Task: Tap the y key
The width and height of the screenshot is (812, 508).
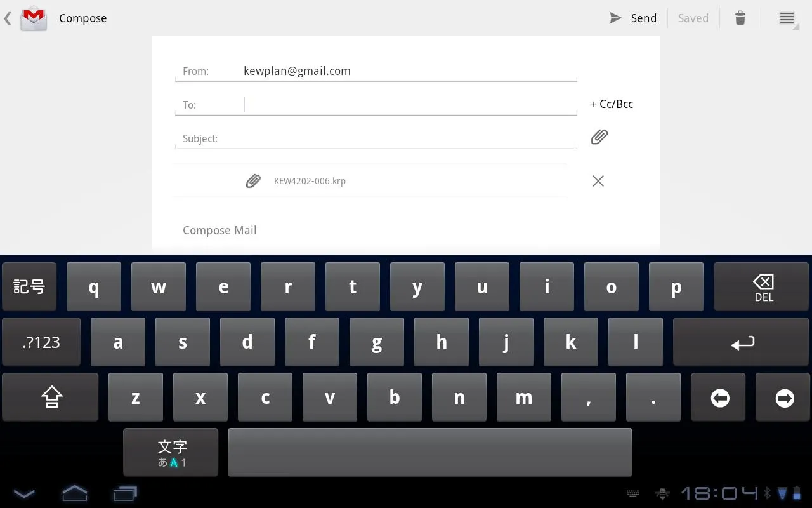Action: [x=417, y=286]
